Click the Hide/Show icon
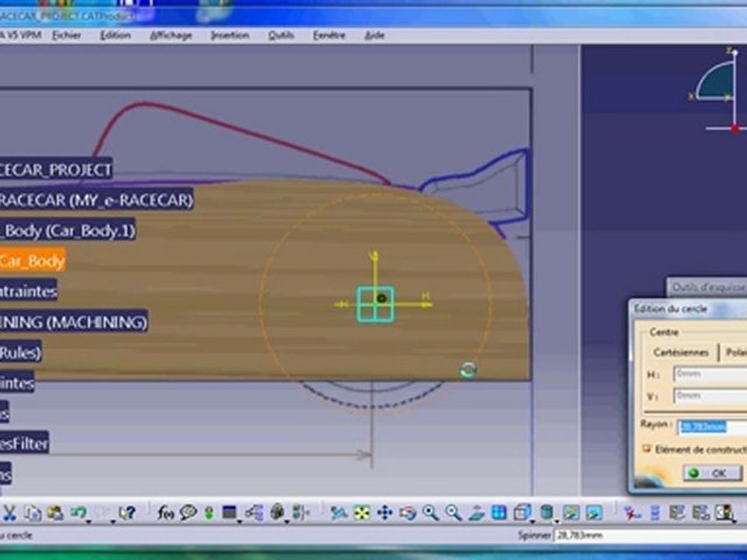Screen dimensions: 747x560 (x=570, y=513)
